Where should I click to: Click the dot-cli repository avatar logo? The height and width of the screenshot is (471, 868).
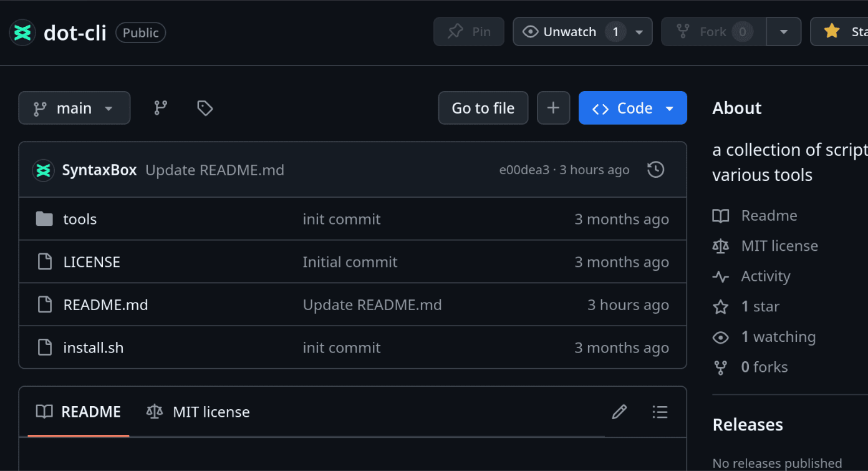coord(22,32)
